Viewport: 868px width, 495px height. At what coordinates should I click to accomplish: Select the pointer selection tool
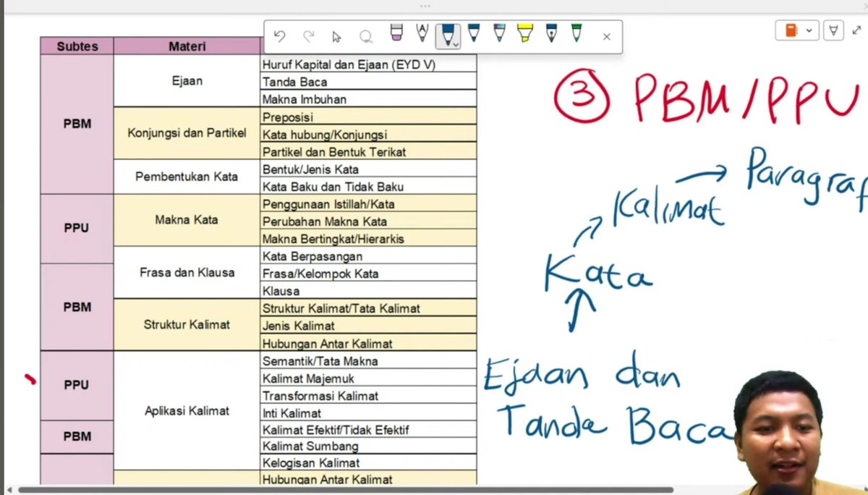(336, 36)
